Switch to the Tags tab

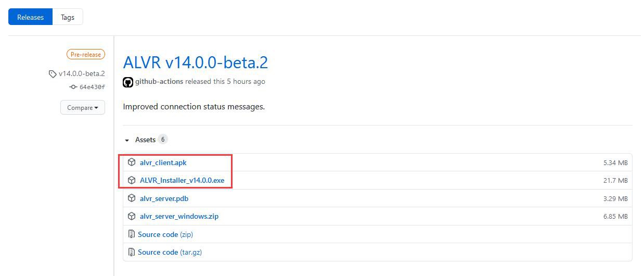pyautogui.click(x=68, y=17)
